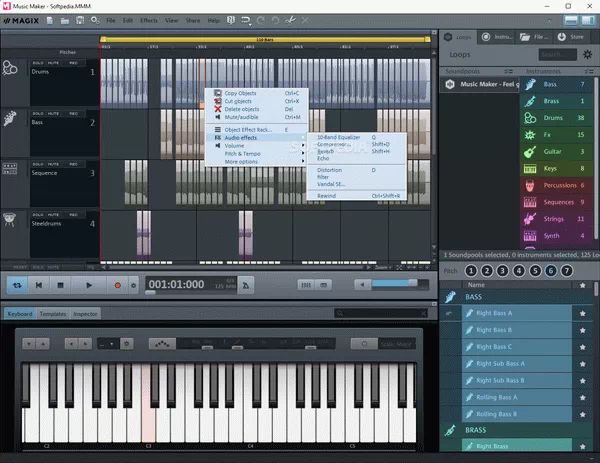Click the speaker mute button beside volume
600x463 pixels.
(362, 284)
